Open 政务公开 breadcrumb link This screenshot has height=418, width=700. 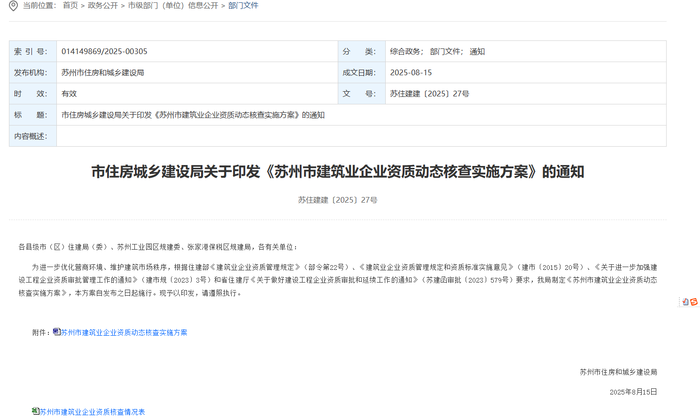[103, 6]
